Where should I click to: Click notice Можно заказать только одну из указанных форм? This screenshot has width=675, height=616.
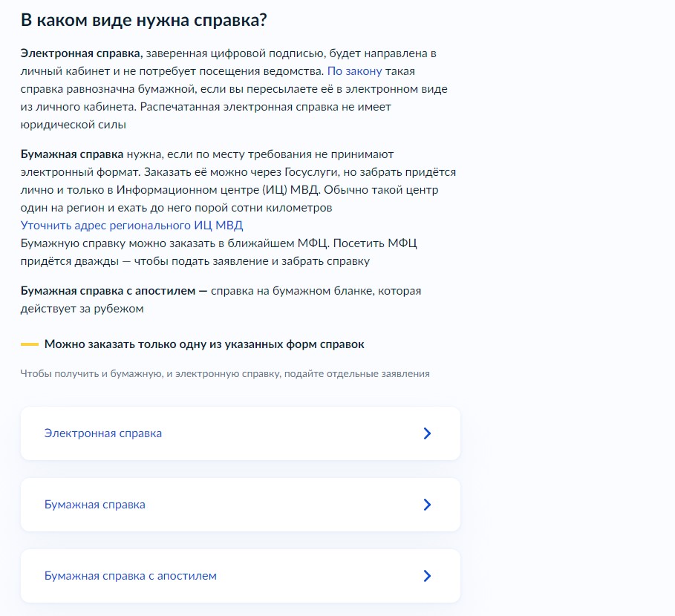(204, 344)
